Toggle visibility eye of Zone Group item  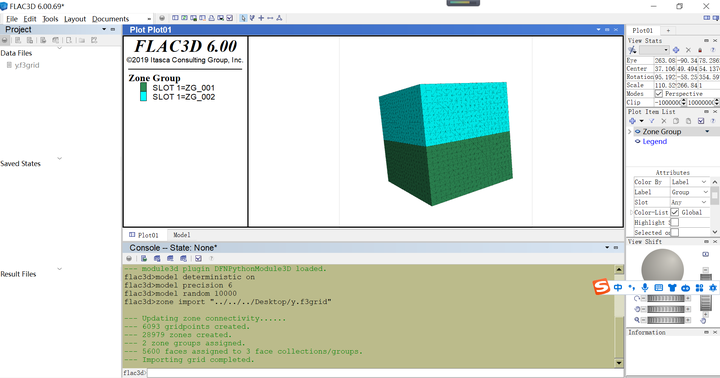(637, 132)
